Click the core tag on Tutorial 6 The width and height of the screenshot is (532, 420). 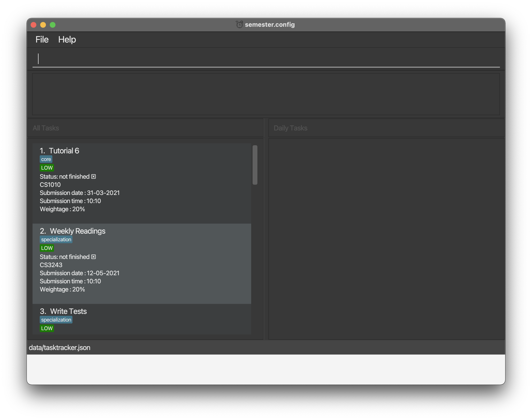tap(46, 159)
